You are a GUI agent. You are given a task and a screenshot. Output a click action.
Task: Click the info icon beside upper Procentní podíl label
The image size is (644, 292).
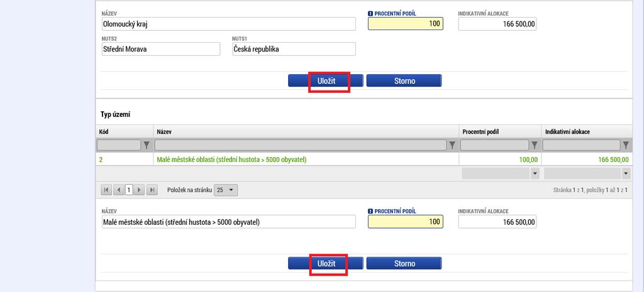(370, 14)
